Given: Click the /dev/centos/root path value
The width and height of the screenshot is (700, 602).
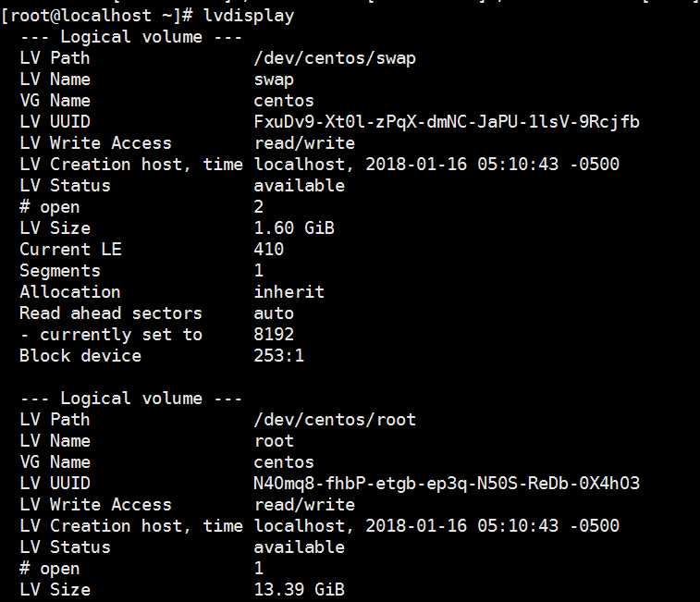Looking at the screenshot, I should click(335, 419).
